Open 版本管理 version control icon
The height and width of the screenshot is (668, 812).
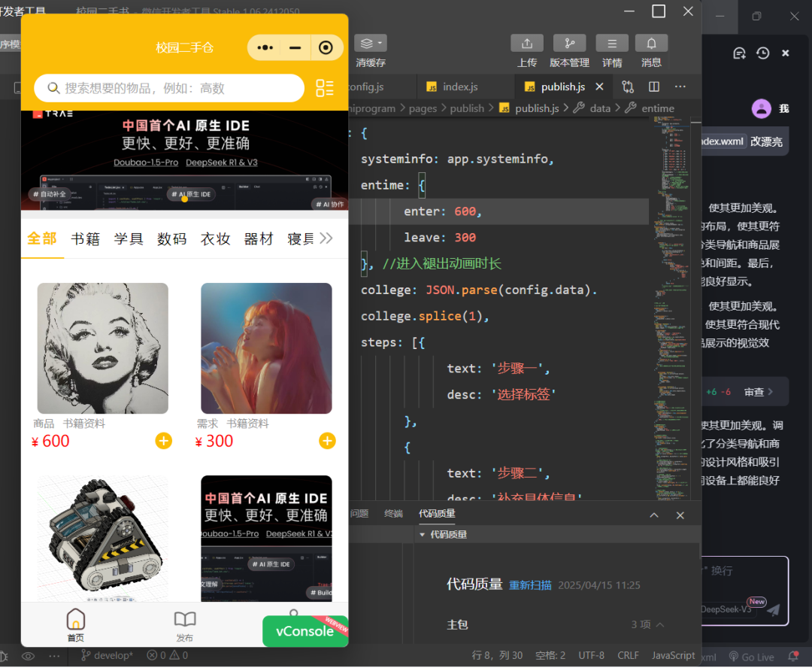click(x=570, y=44)
